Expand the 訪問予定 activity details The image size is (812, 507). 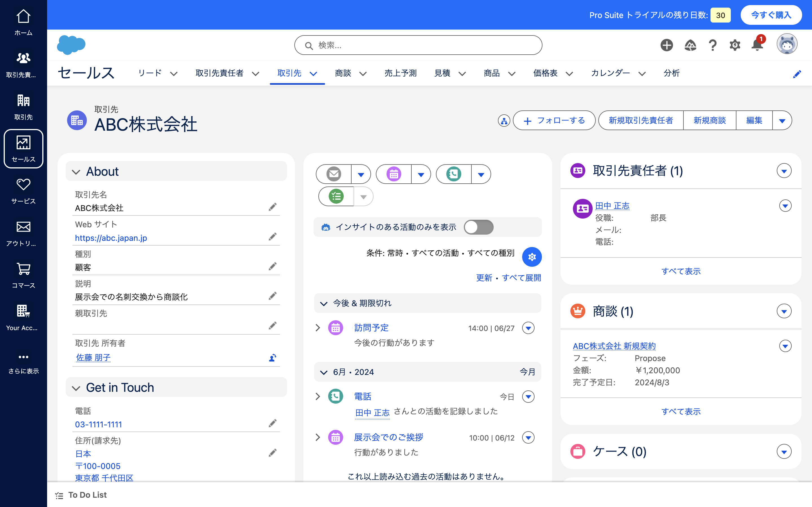coord(318,328)
